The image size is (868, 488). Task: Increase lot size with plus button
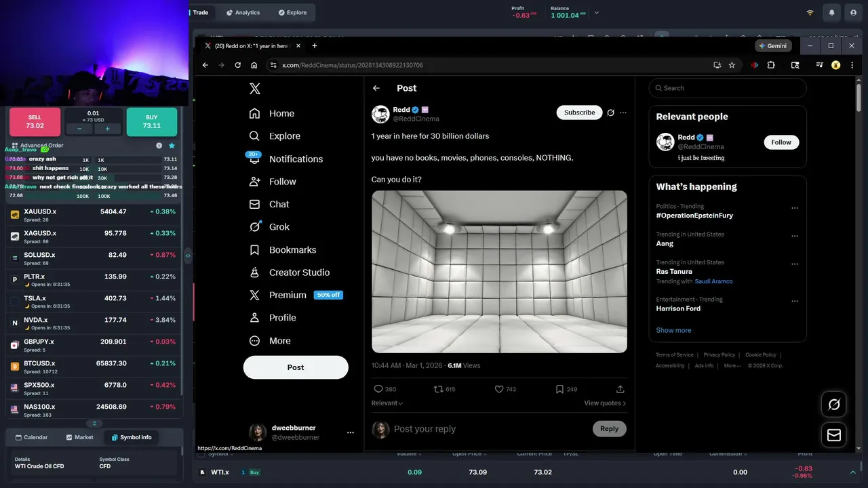107,129
